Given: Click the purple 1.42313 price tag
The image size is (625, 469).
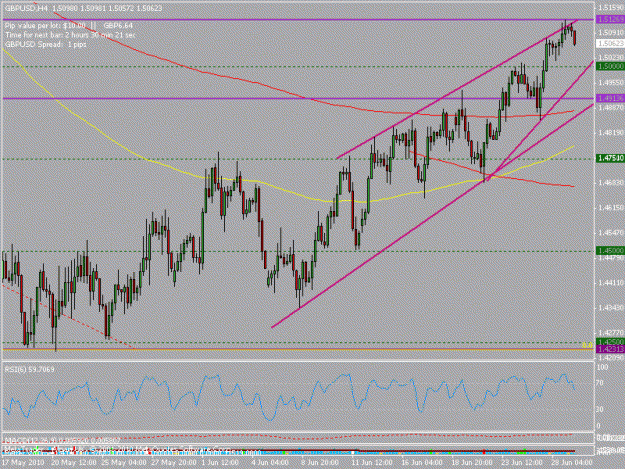Looking at the screenshot, I should [x=610, y=349].
